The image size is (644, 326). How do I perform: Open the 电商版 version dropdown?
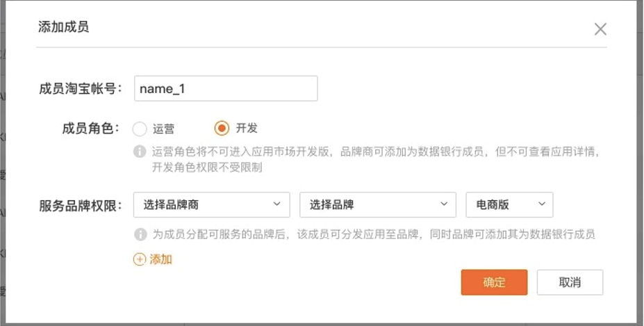pos(509,204)
